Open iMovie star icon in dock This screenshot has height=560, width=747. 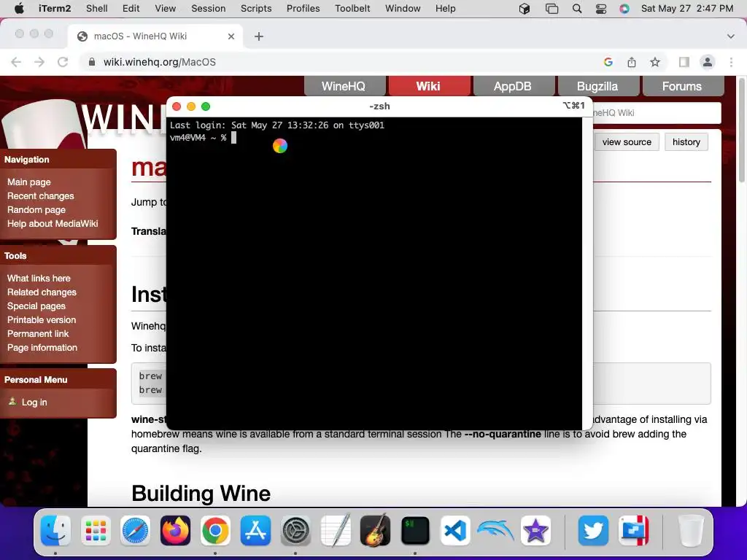(535, 530)
